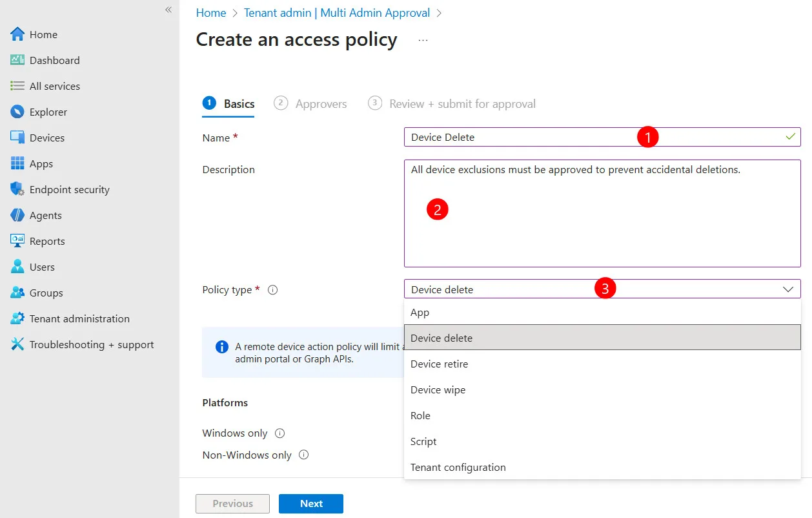Click the Next button
The width and height of the screenshot is (812, 518).
pyautogui.click(x=311, y=504)
